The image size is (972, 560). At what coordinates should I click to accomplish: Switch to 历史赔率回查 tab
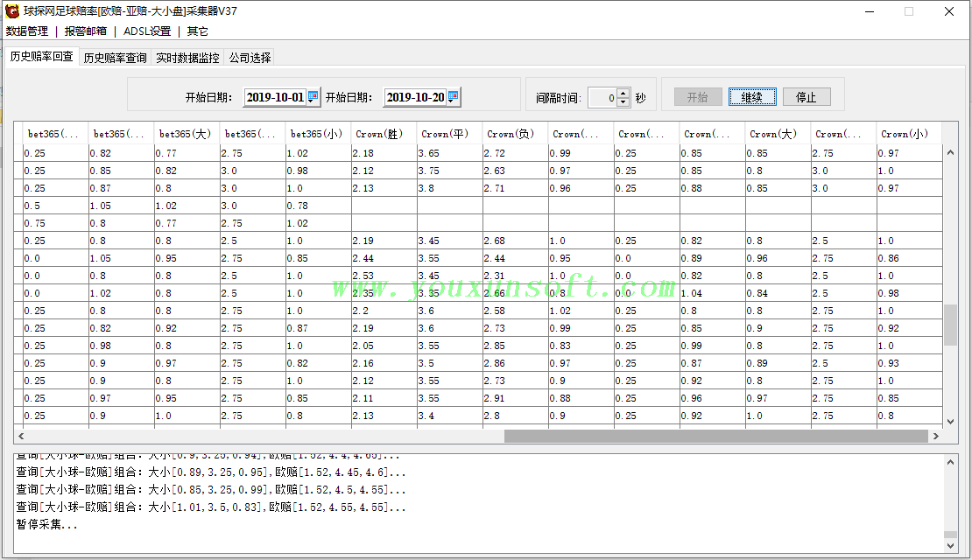[41, 56]
